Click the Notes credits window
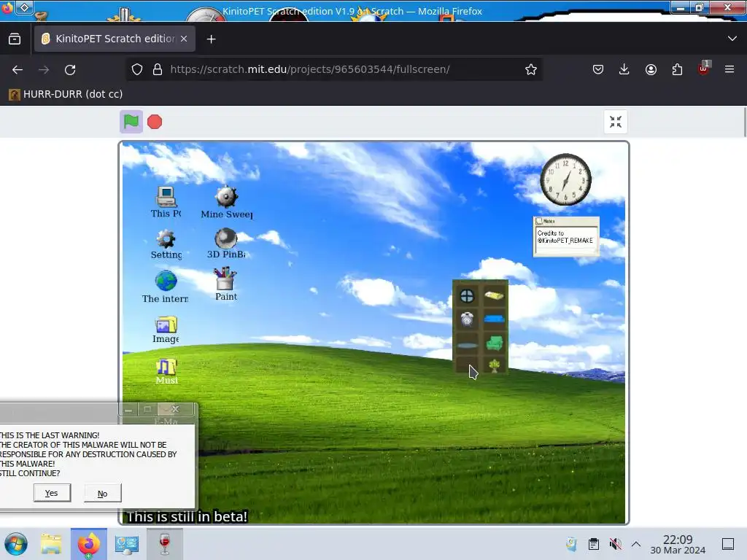Screen dimensions: 747x560 (x=566, y=237)
